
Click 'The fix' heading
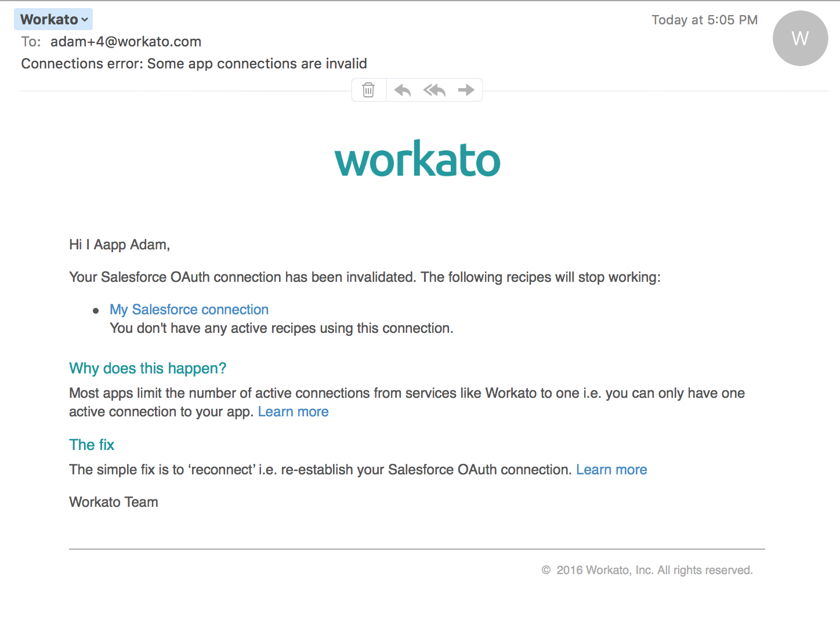point(92,445)
